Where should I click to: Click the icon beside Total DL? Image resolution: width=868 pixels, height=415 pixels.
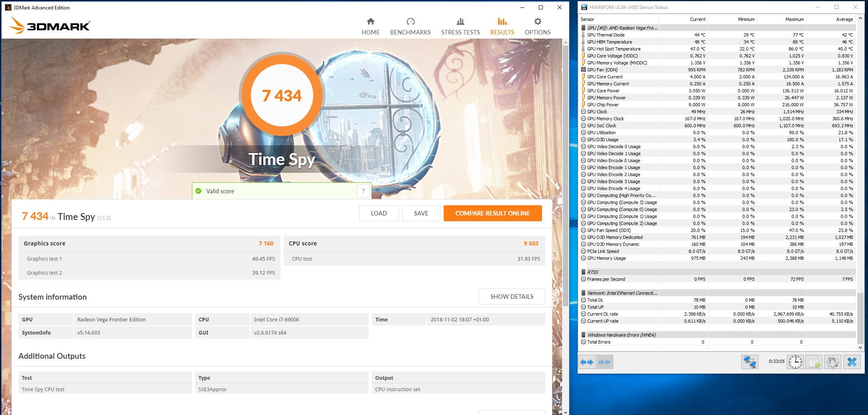point(583,300)
